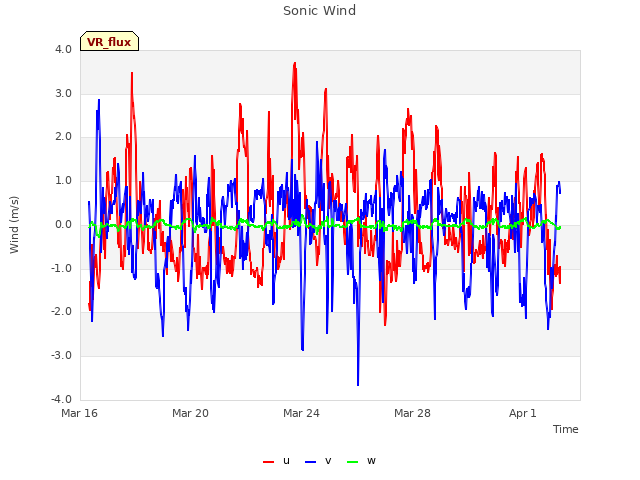Click the -1.0 y-axis tick label
Image resolution: width=640 pixels, height=480 pixels.
[x=62, y=268]
